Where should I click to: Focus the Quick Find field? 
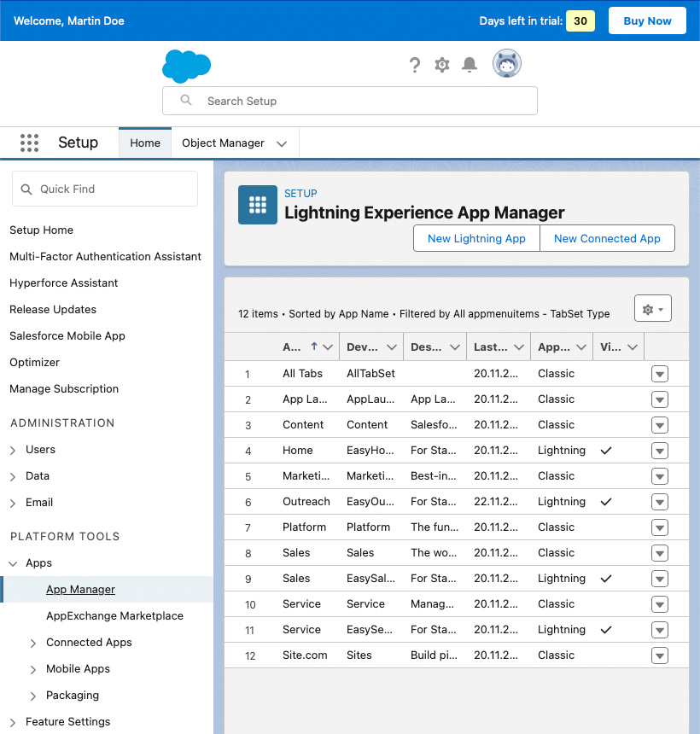[105, 189]
